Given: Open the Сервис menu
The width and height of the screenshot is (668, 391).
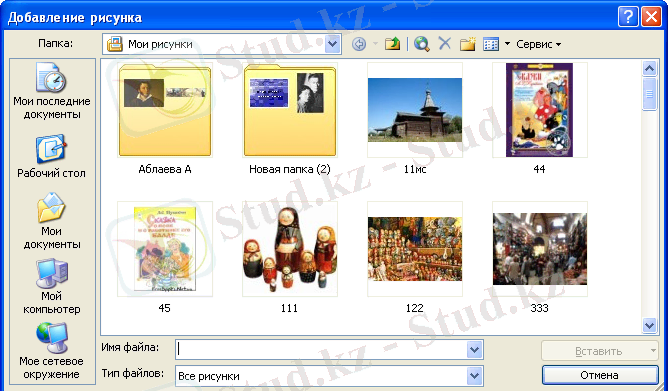Looking at the screenshot, I should (538, 44).
